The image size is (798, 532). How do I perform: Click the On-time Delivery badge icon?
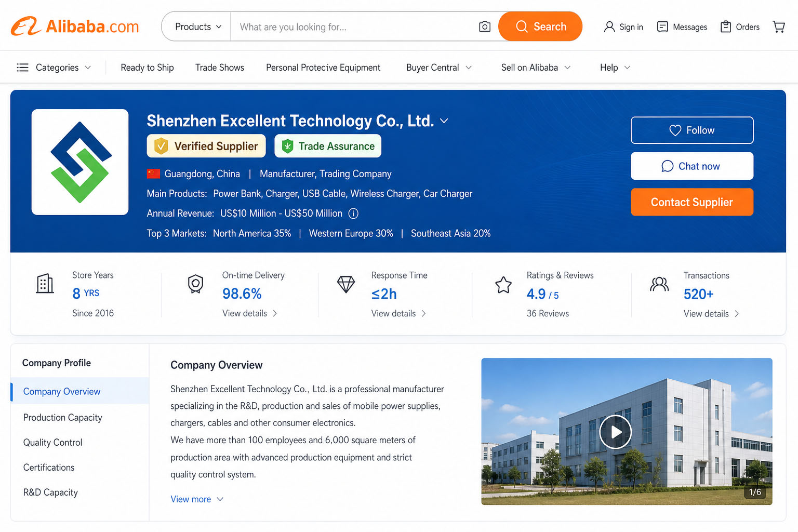195,284
